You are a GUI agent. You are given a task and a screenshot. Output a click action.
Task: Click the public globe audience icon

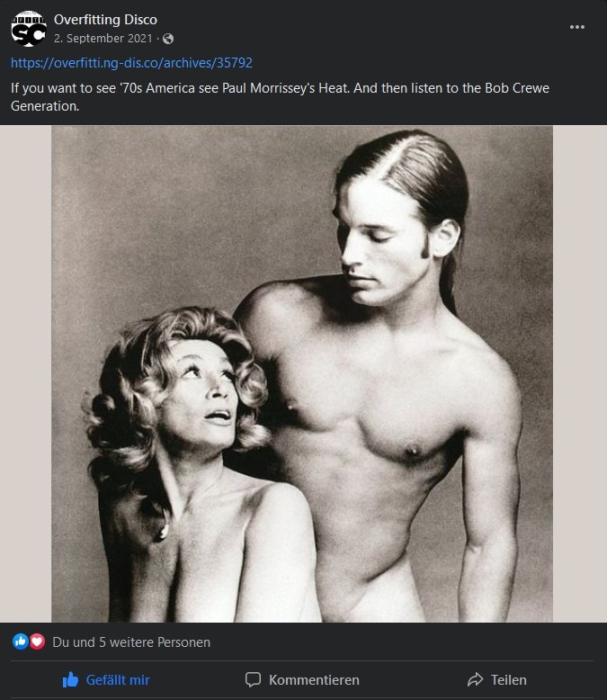click(x=168, y=39)
